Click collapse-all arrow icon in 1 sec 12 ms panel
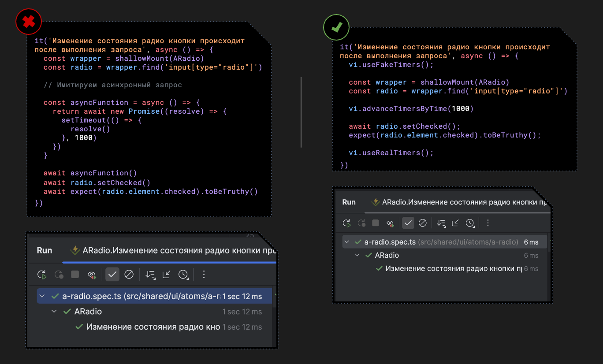 click(x=166, y=275)
